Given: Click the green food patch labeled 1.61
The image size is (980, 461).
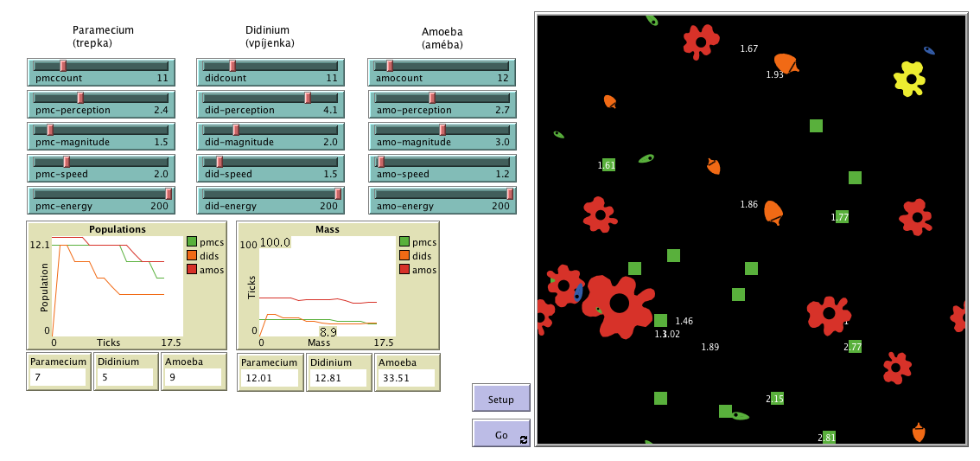Looking at the screenshot, I should pos(608,165).
